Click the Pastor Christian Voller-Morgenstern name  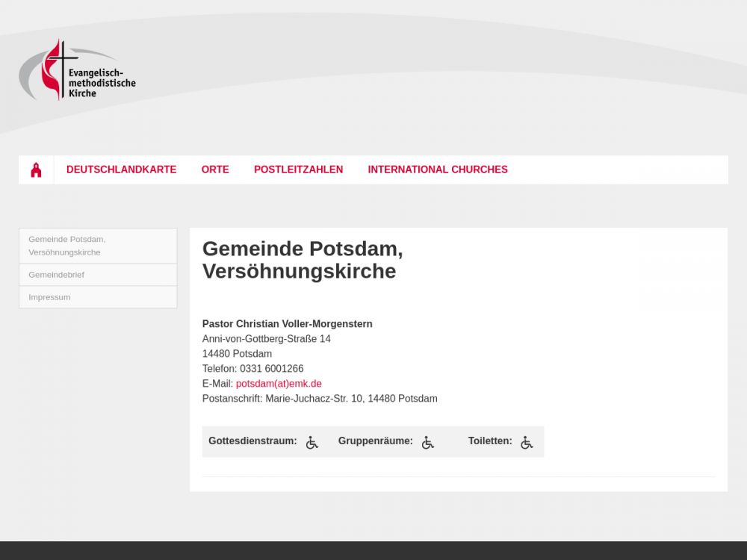pyautogui.click(x=287, y=324)
